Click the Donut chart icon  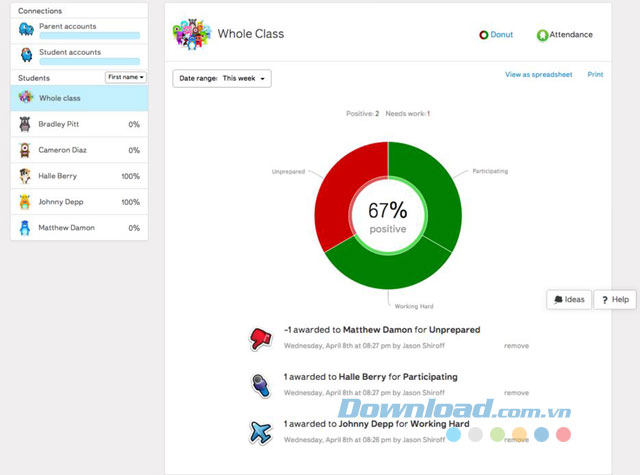[484, 35]
